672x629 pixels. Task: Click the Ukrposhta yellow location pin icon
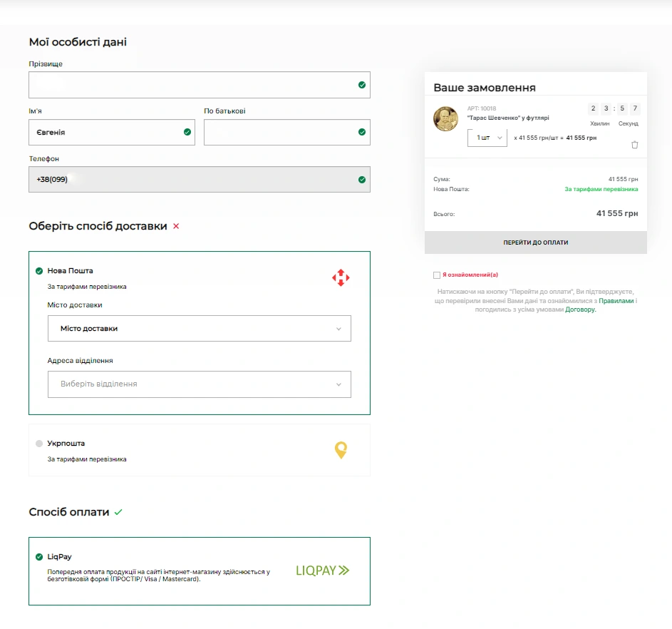coord(341,450)
